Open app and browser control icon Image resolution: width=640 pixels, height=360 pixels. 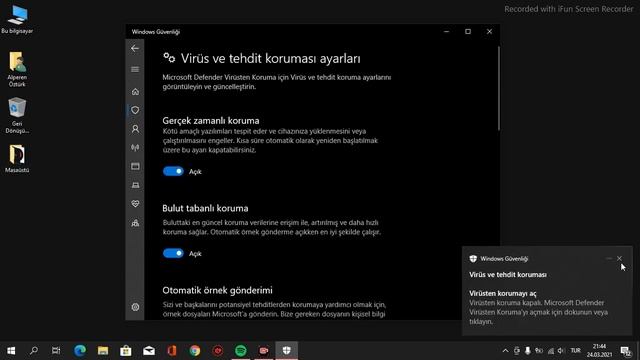point(135,166)
